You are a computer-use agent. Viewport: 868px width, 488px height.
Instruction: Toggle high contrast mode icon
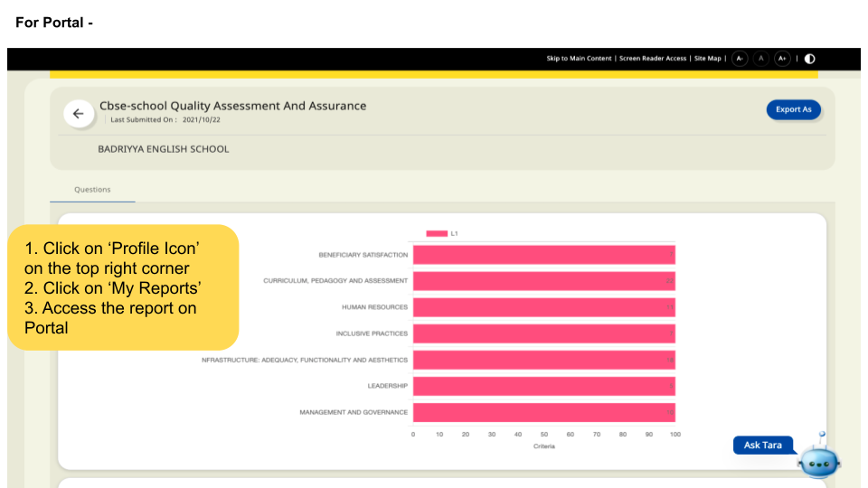tap(809, 59)
